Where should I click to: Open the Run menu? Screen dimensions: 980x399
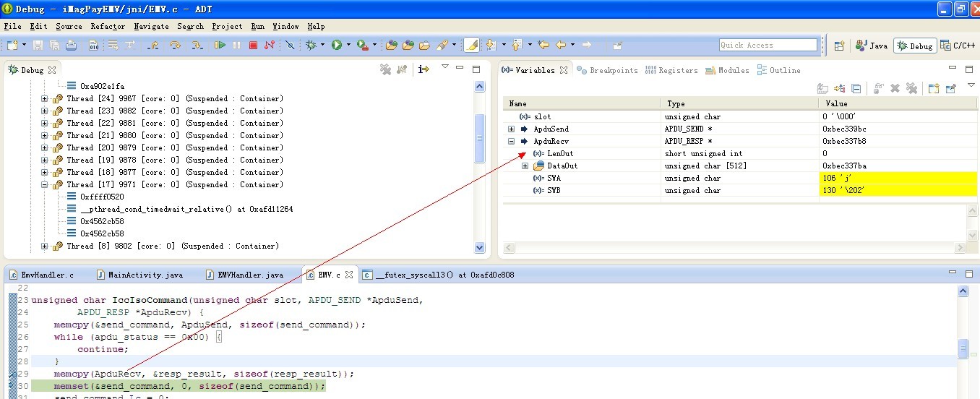[x=258, y=26]
